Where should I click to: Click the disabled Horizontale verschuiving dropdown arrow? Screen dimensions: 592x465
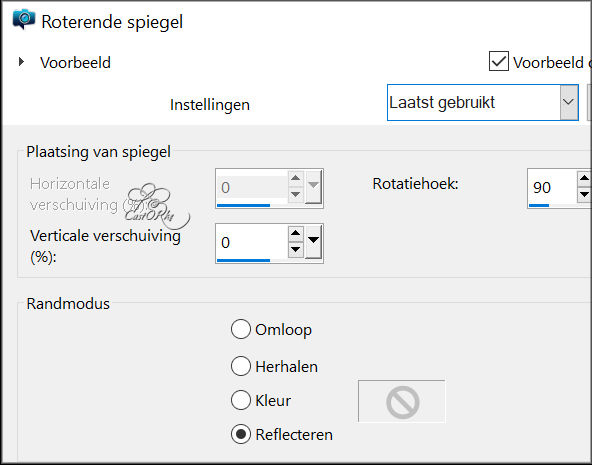(x=313, y=186)
